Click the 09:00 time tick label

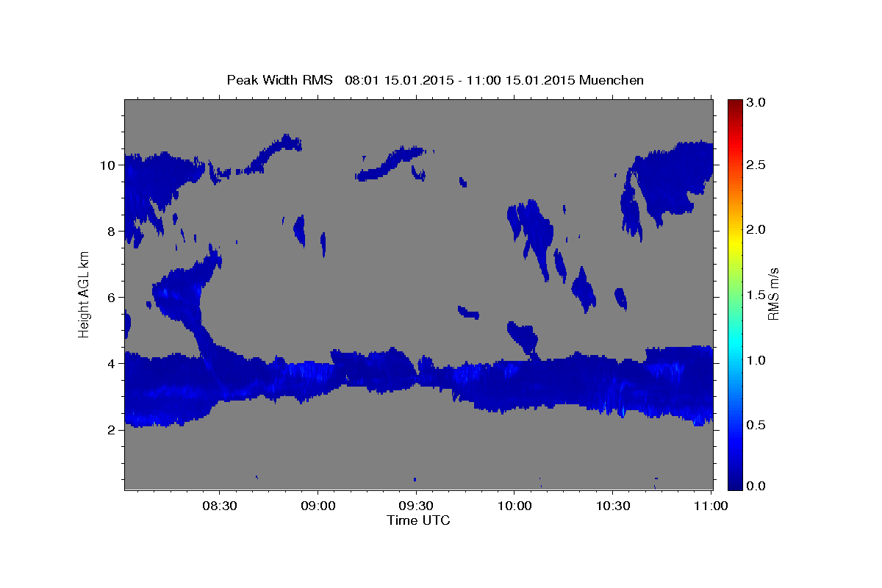(x=318, y=506)
